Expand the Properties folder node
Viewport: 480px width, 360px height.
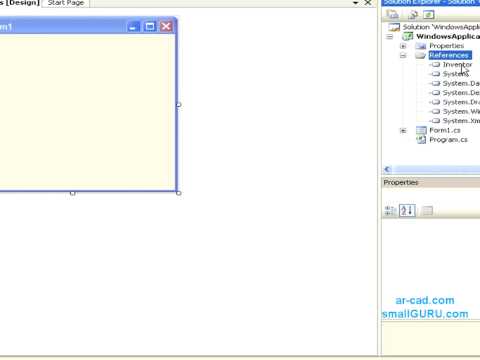[403, 46]
